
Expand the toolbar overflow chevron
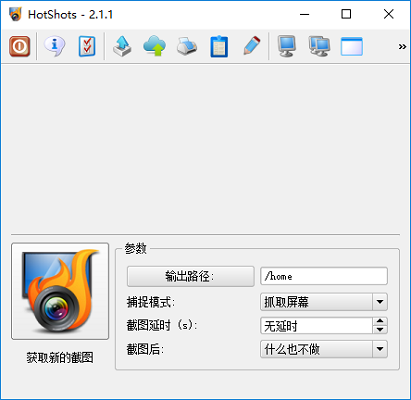[402, 46]
